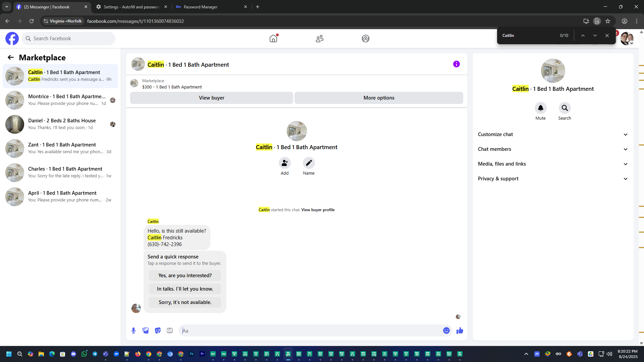Click the purple conversation info icon
Screen dimensions: 644x362
tap(456, 64)
